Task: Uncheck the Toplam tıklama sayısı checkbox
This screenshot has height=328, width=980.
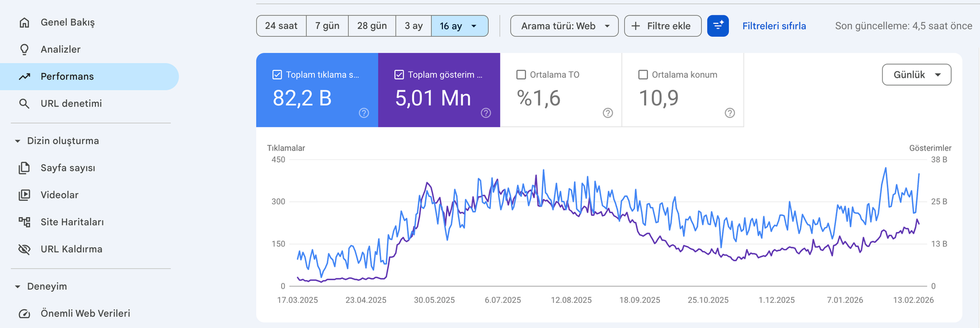Action: pos(277,75)
